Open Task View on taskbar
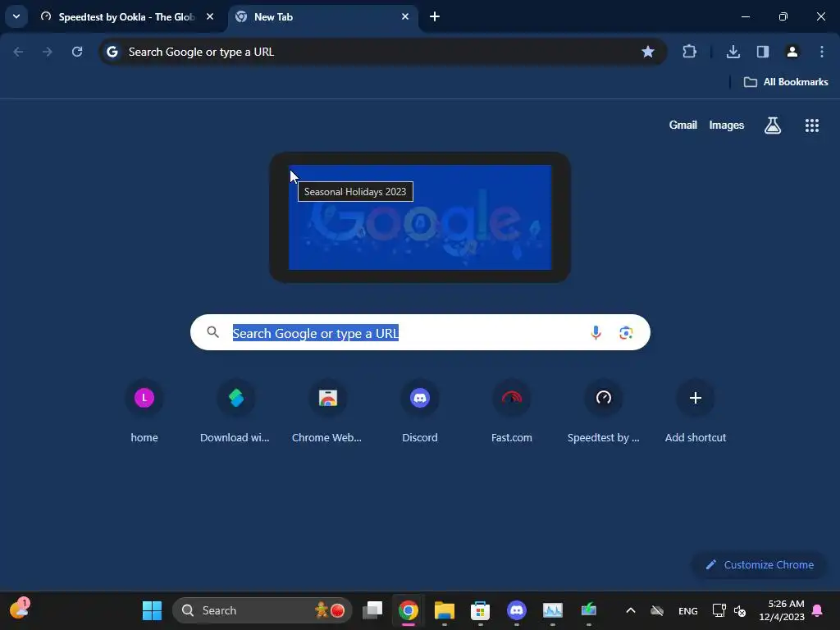 click(x=372, y=610)
